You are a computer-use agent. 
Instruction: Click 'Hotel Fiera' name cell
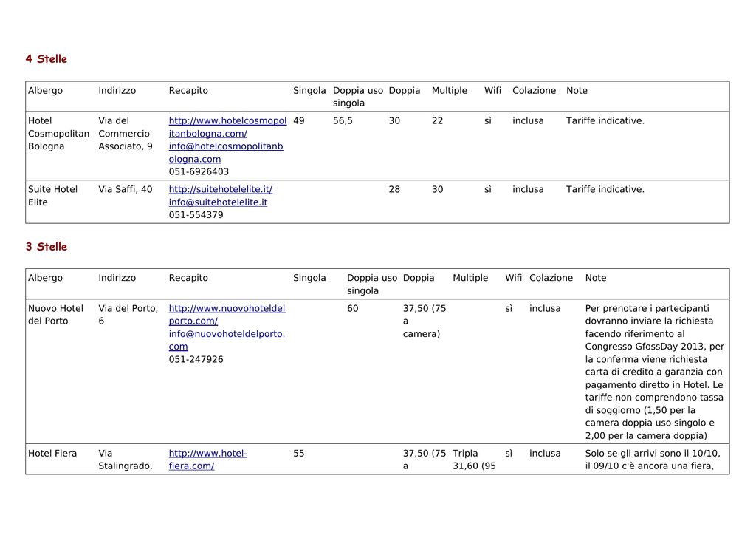(52, 454)
